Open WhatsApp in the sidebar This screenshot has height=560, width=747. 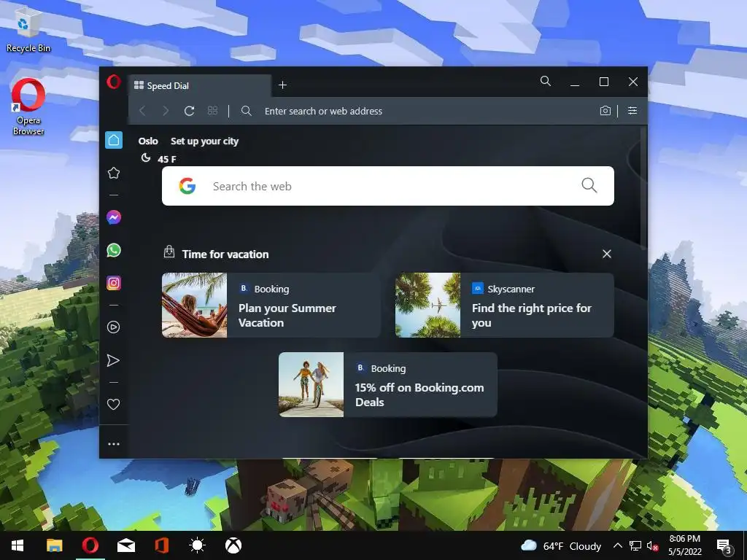click(113, 251)
